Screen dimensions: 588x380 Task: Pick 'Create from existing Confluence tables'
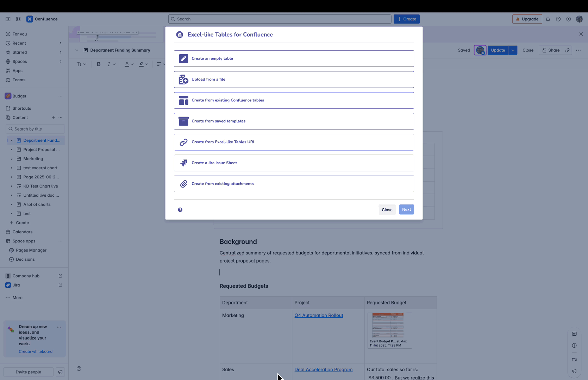coord(294,100)
